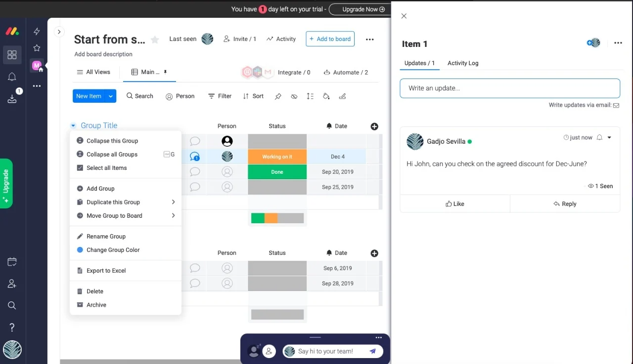Click the hide columns eye icon

[x=294, y=96]
